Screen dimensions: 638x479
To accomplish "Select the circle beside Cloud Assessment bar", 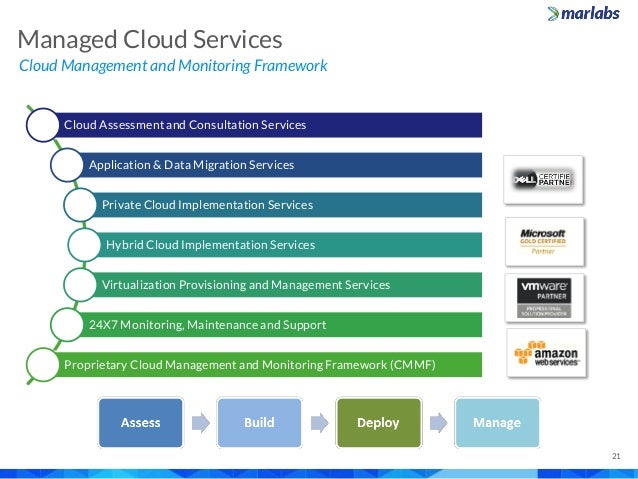I will pos(43,125).
